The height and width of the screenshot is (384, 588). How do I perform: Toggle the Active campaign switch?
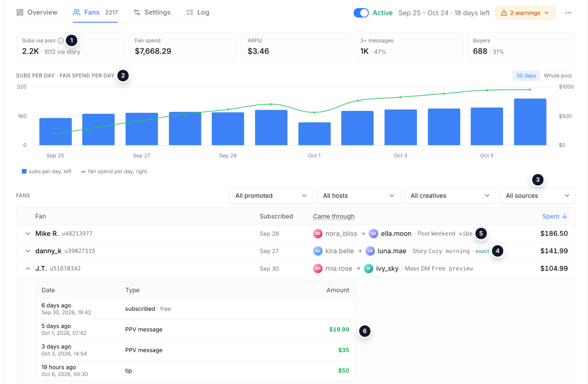click(361, 13)
